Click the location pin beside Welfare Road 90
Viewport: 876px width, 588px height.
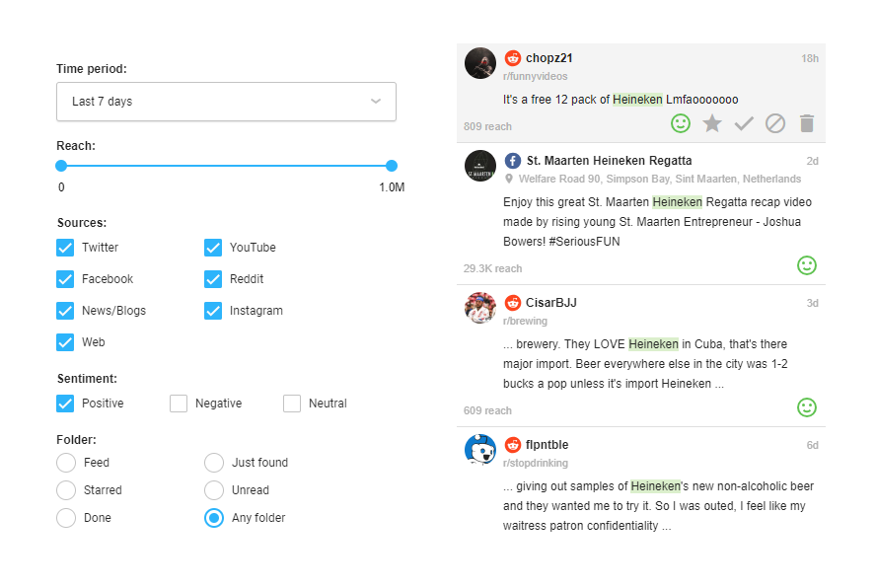point(509,179)
